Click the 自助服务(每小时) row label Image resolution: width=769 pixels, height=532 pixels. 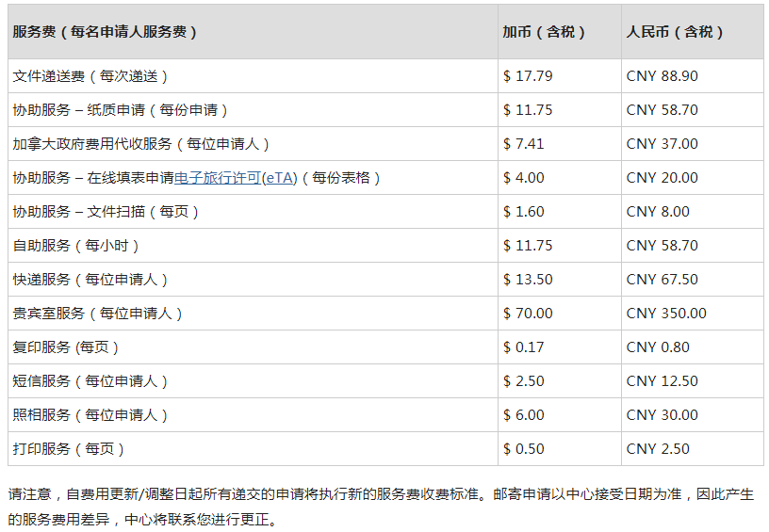[76, 246]
